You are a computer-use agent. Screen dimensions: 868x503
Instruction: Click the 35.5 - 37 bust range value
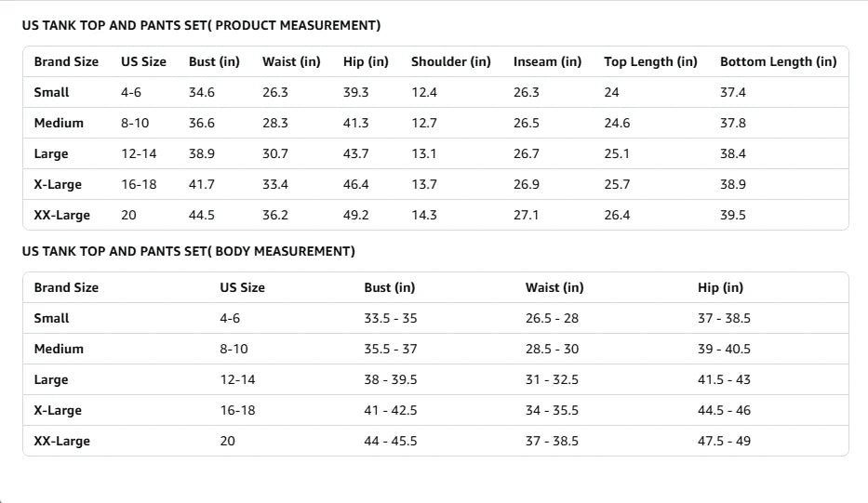(390, 350)
